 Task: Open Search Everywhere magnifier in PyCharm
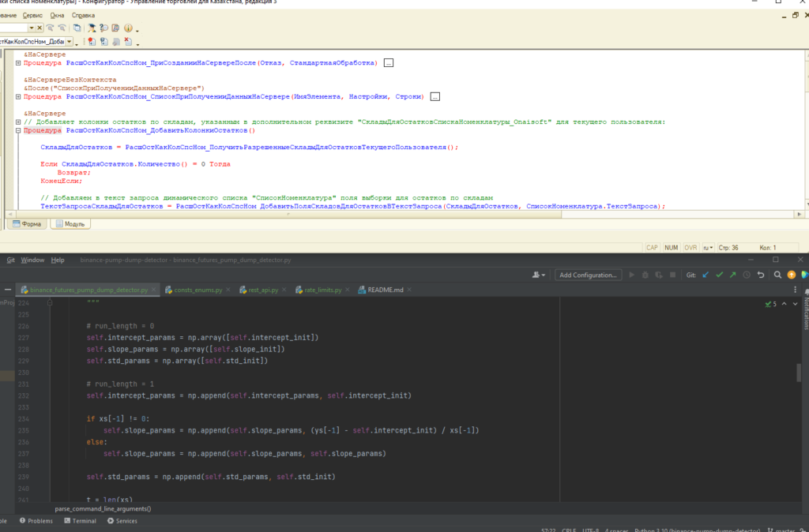click(777, 275)
